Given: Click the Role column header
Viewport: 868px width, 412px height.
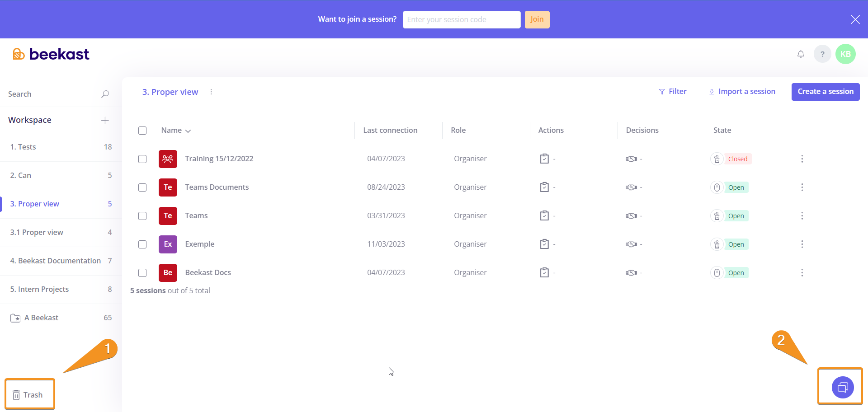Looking at the screenshot, I should tap(458, 130).
